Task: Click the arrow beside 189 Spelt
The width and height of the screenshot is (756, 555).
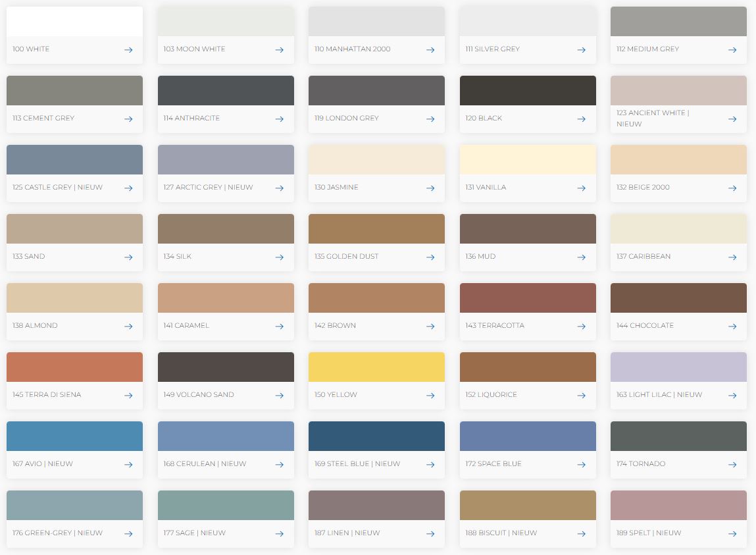Action: tap(732, 534)
